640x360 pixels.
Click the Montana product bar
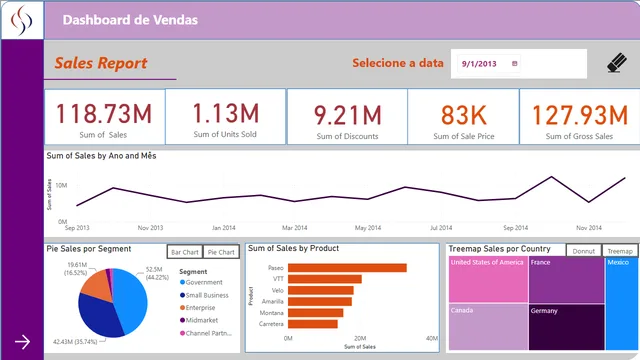click(x=316, y=313)
